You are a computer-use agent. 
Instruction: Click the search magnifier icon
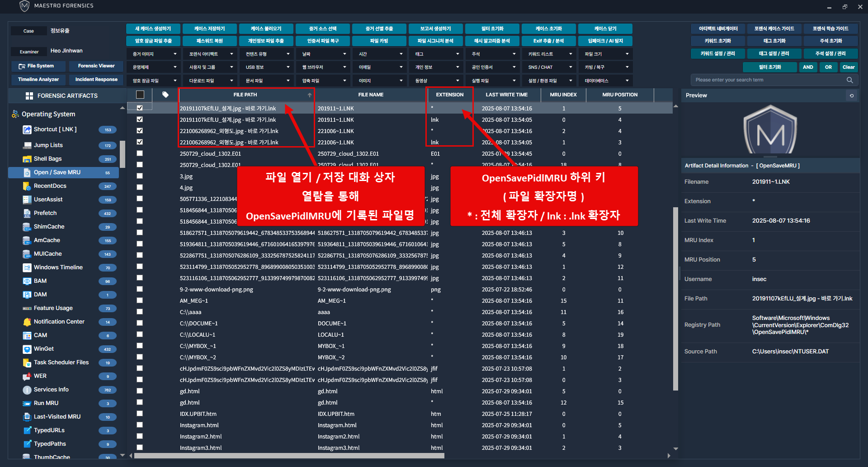(849, 80)
